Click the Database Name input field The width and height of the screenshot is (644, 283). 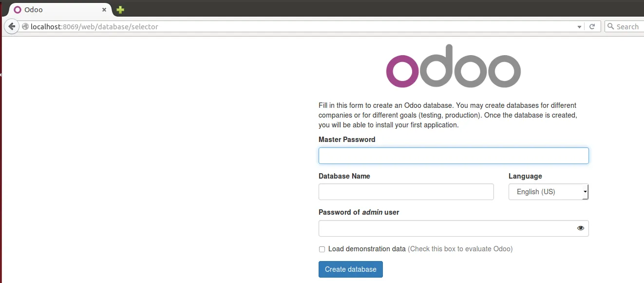(x=406, y=192)
